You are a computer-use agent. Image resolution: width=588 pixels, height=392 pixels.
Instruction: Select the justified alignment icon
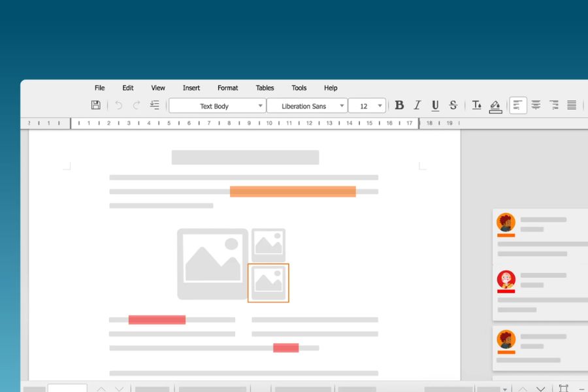[x=572, y=105]
